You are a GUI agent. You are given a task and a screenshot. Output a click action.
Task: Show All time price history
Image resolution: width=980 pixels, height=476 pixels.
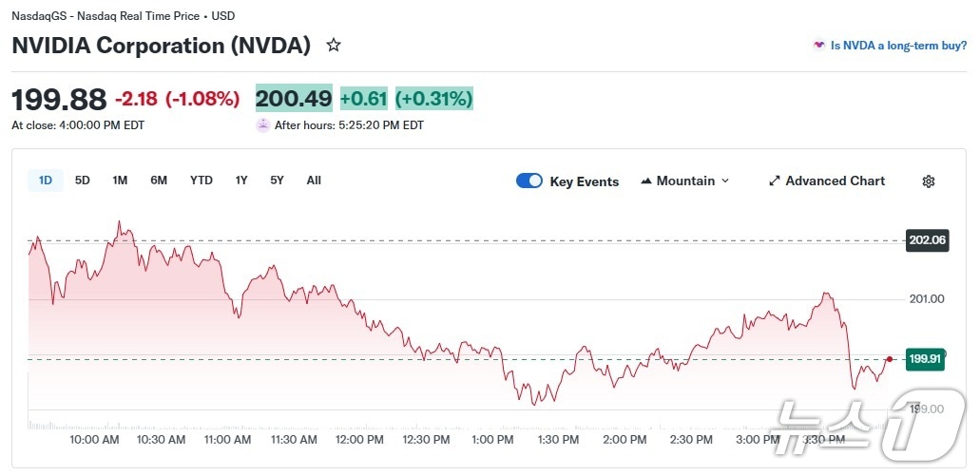pyautogui.click(x=314, y=181)
